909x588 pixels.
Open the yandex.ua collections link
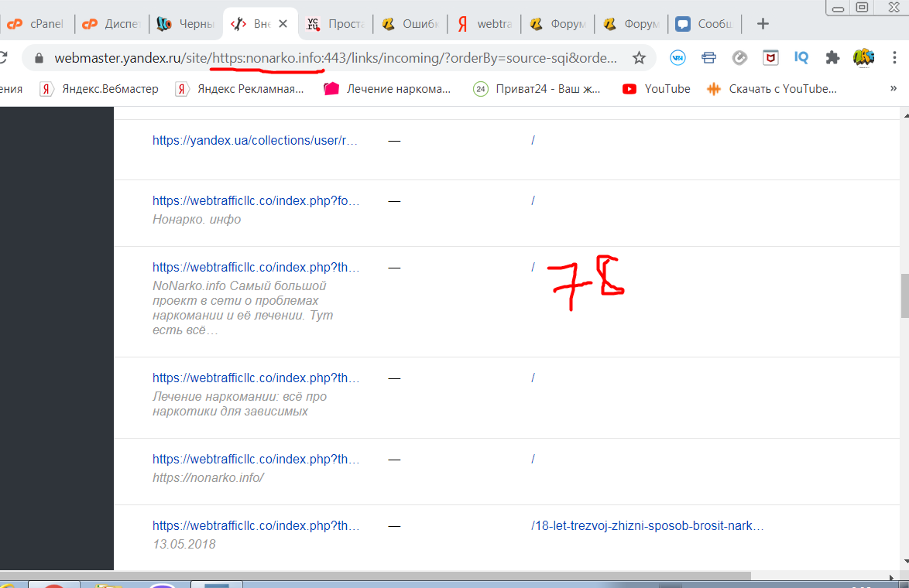coord(256,140)
